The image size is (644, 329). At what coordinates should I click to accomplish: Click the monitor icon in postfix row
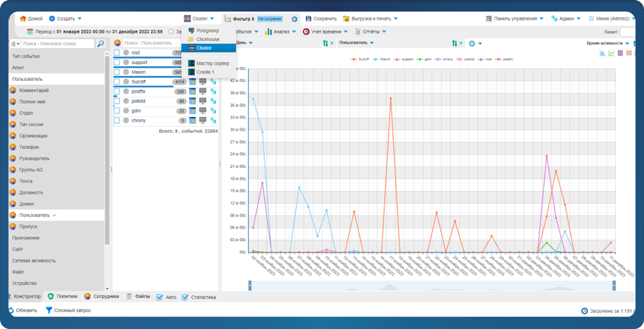tap(203, 91)
